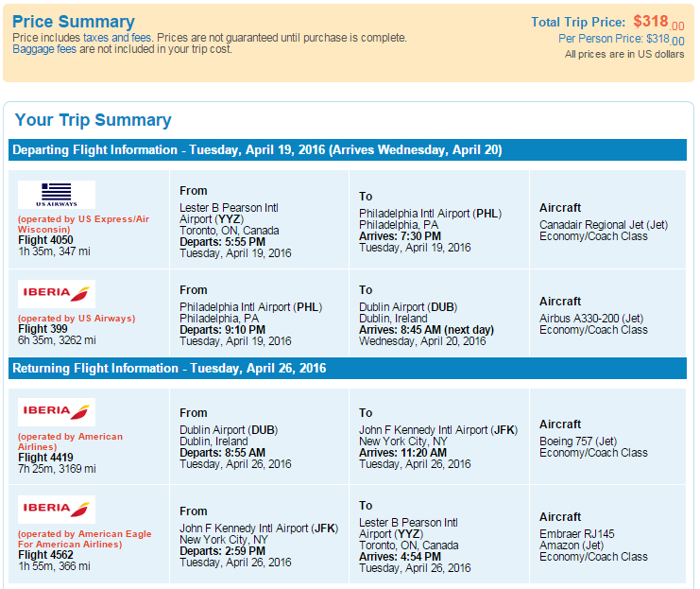This screenshot has height=589, width=700.
Task: Click Philadelphia Intl Airport (PHL) arrival text
Action: [x=431, y=213]
